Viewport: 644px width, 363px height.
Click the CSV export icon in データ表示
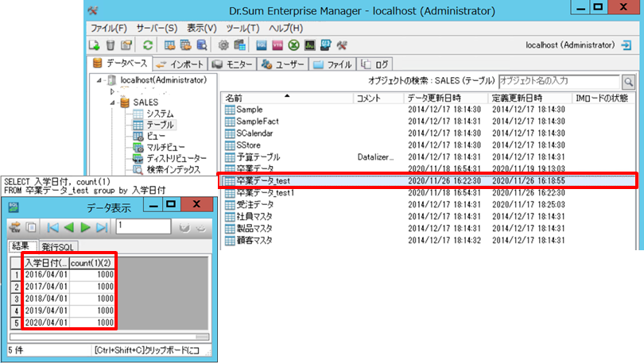14,228
